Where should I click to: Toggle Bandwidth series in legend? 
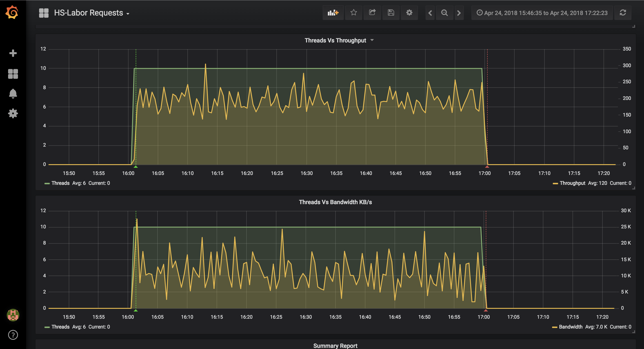click(x=571, y=327)
